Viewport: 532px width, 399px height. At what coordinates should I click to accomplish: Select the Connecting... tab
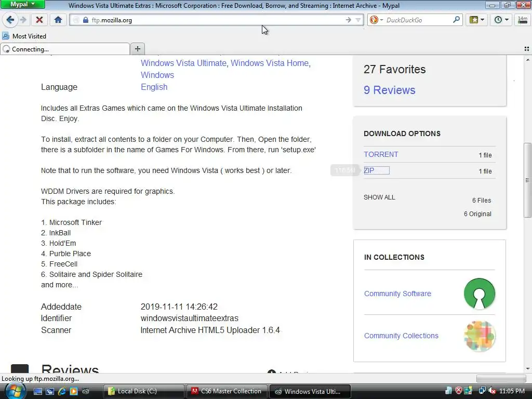65,49
